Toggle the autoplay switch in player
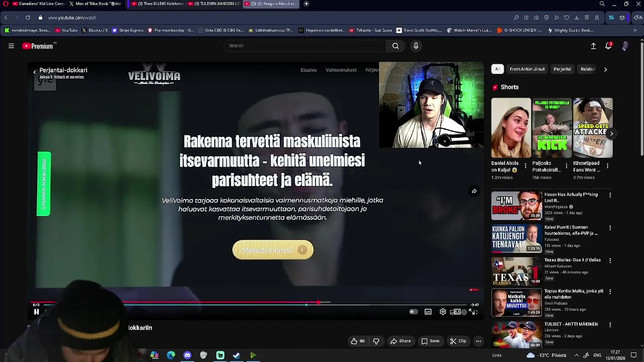 pos(413,312)
